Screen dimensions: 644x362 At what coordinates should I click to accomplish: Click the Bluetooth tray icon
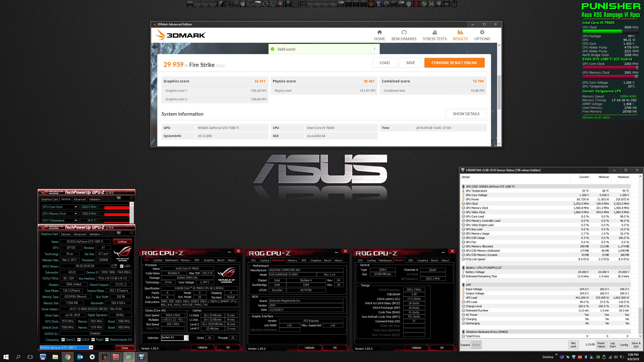(586, 357)
